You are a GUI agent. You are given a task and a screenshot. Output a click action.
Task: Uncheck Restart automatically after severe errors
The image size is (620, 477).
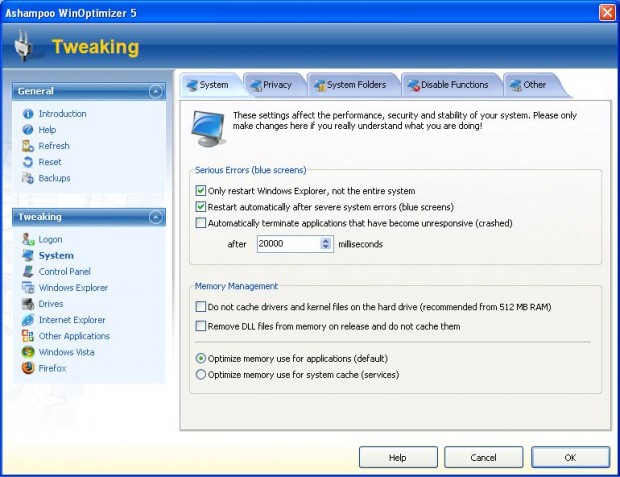click(201, 207)
